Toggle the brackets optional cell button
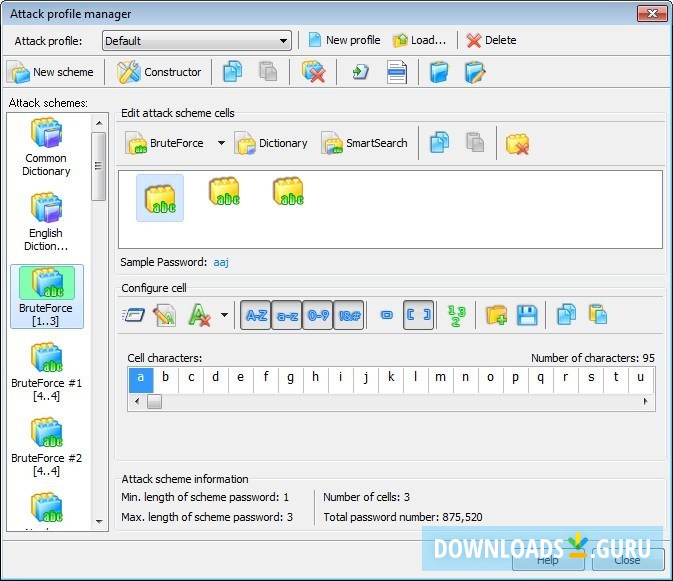This screenshot has width=673, height=581. click(x=418, y=315)
